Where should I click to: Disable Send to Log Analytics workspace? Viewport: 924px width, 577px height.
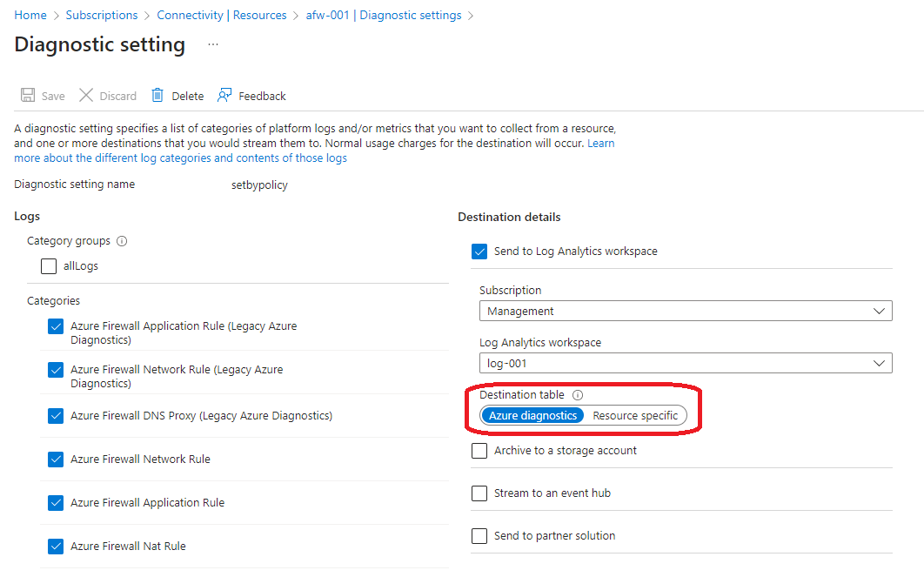pos(479,251)
